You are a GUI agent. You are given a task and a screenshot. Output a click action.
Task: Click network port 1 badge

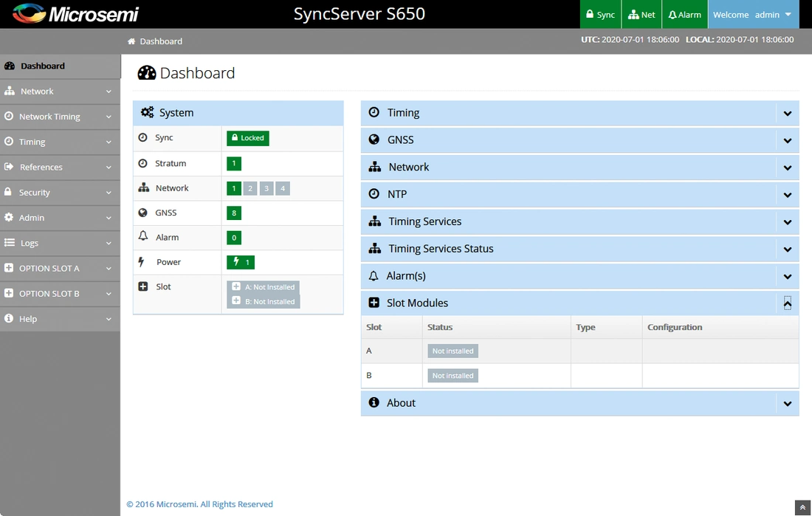pos(233,188)
